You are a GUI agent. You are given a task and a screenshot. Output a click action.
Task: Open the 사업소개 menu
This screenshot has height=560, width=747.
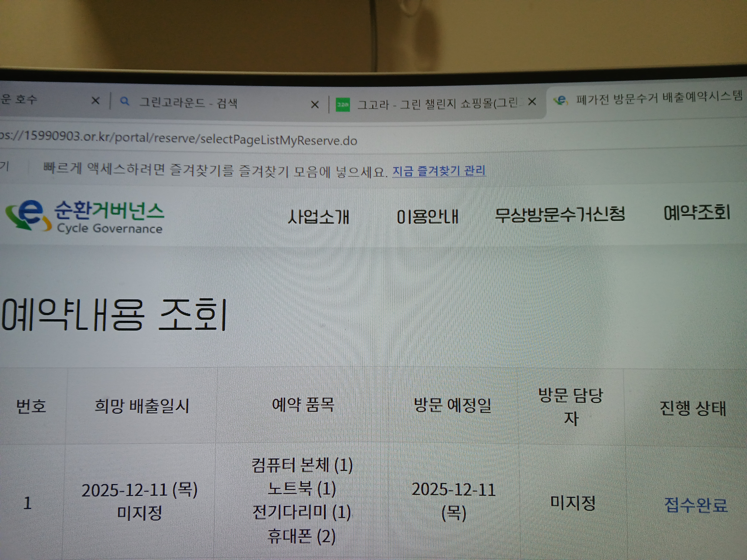pyautogui.click(x=318, y=217)
